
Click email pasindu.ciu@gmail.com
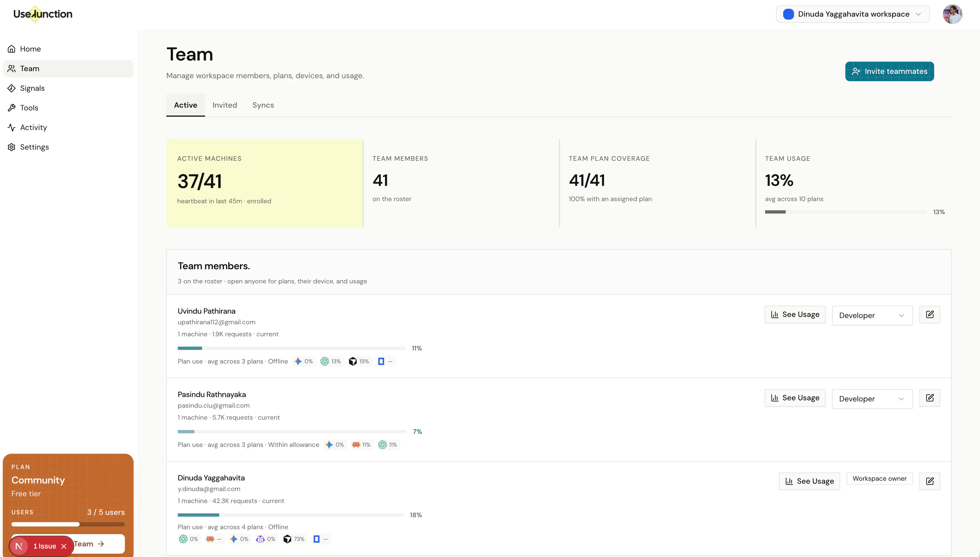click(x=214, y=405)
